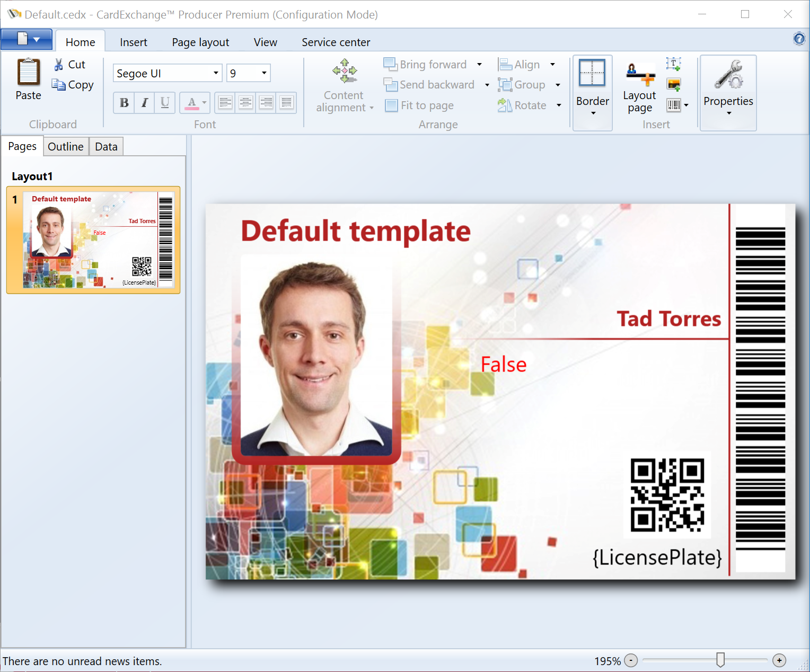Toggle Bold formatting
The width and height of the screenshot is (810, 672).
pos(124,103)
